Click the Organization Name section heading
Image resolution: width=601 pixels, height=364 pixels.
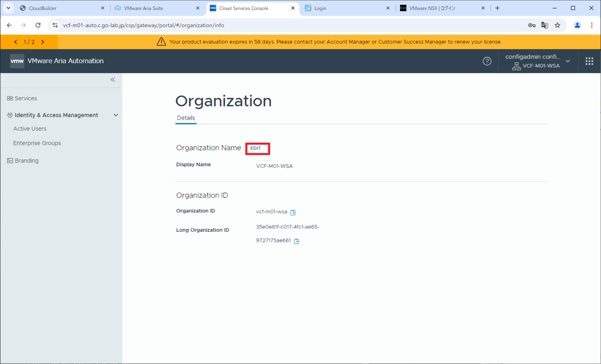(209, 148)
